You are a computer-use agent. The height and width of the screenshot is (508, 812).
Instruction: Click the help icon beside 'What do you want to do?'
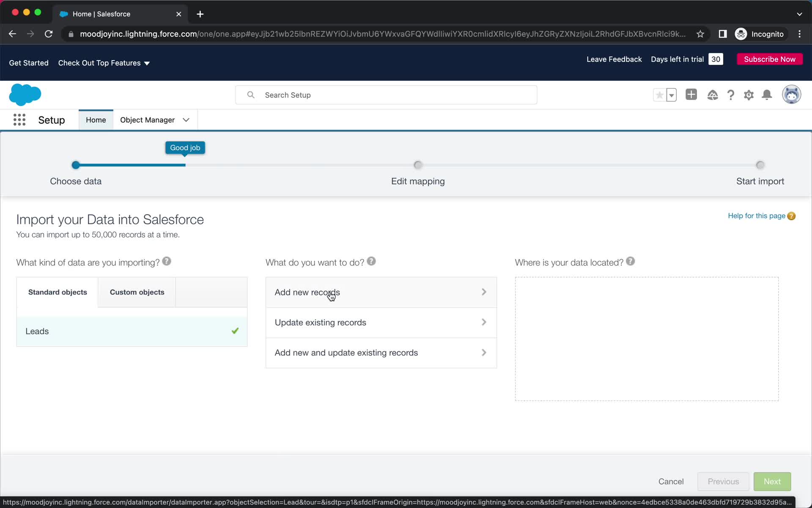(x=371, y=261)
